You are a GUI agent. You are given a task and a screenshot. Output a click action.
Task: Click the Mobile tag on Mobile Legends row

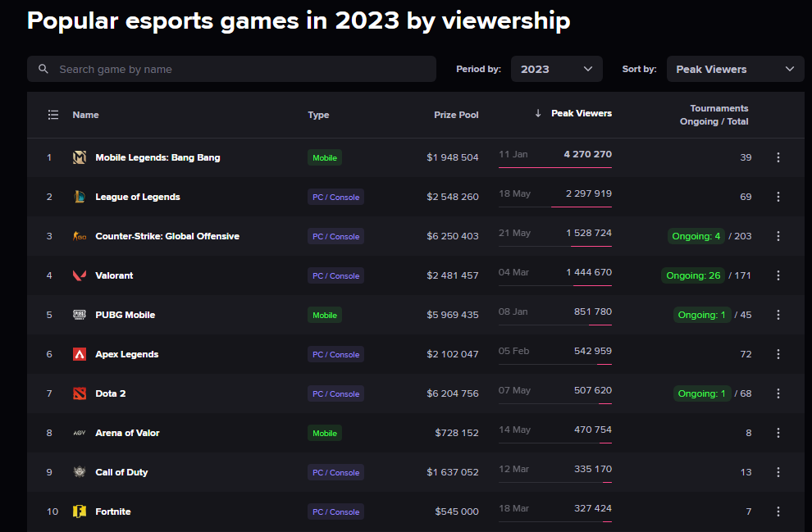[325, 158]
